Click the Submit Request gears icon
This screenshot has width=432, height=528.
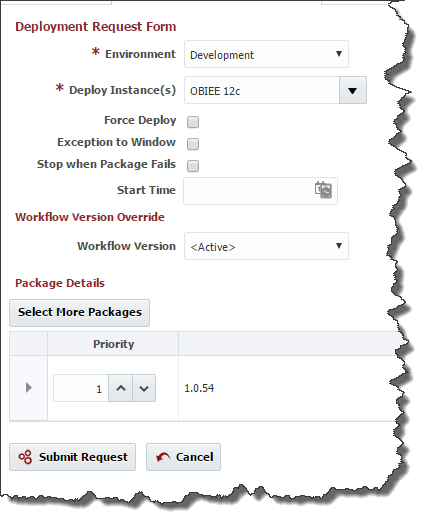click(x=25, y=457)
